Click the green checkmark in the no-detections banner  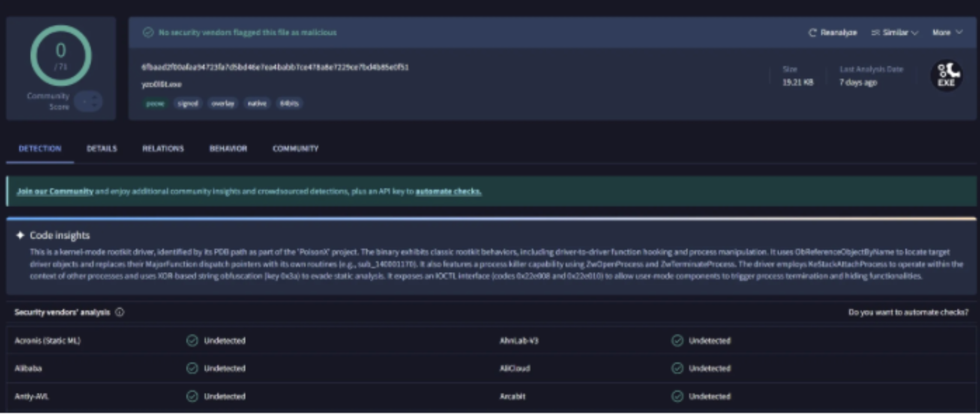(x=148, y=33)
